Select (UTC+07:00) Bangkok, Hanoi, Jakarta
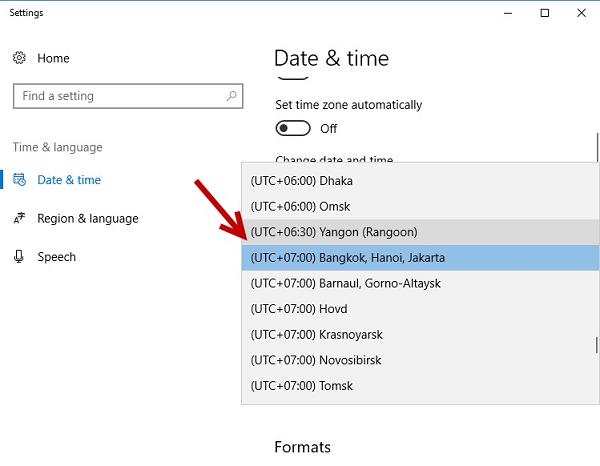Image resolution: width=600 pixels, height=466 pixels. (x=348, y=258)
